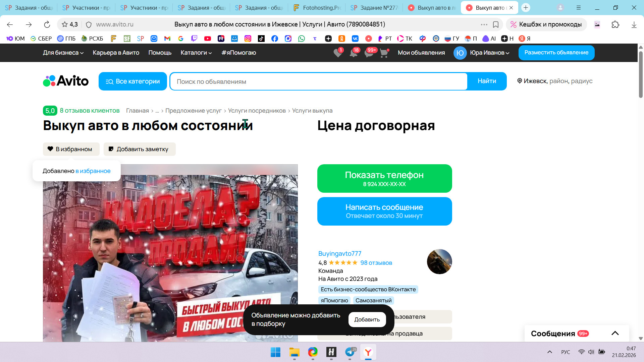Click the browser page reload icon

click(x=47, y=24)
